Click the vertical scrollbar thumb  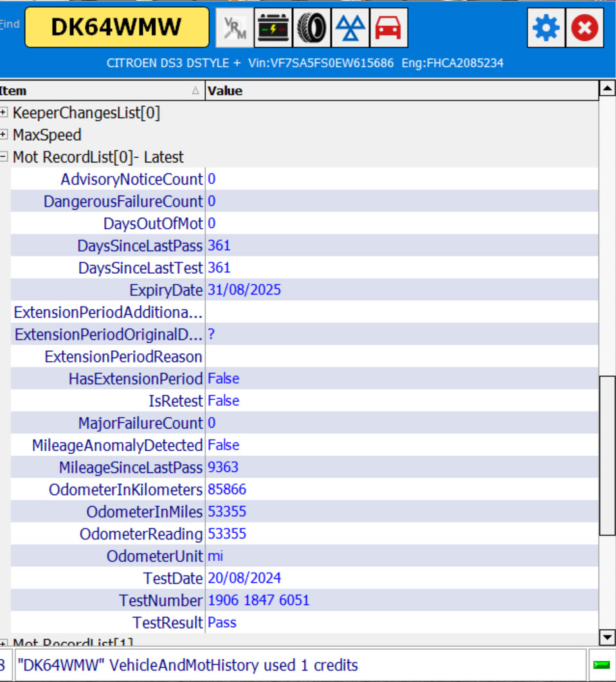pos(607,455)
